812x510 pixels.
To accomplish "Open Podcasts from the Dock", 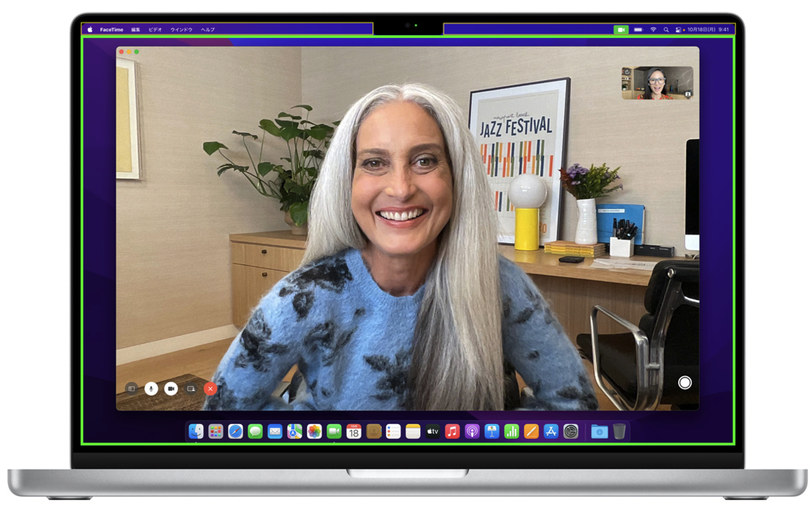I will coord(472,432).
